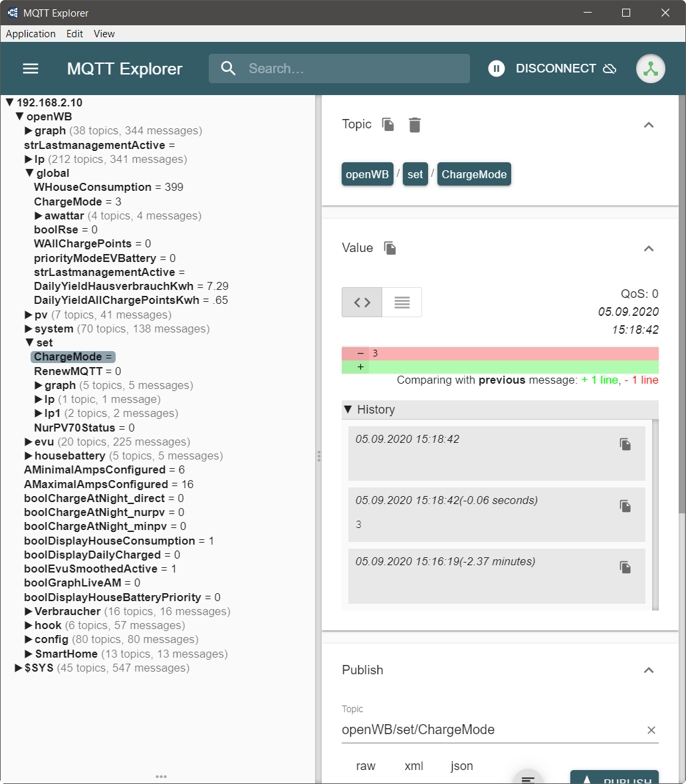Click the search magnifier icon
The image size is (686, 784).
pyautogui.click(x=228, y=68)
